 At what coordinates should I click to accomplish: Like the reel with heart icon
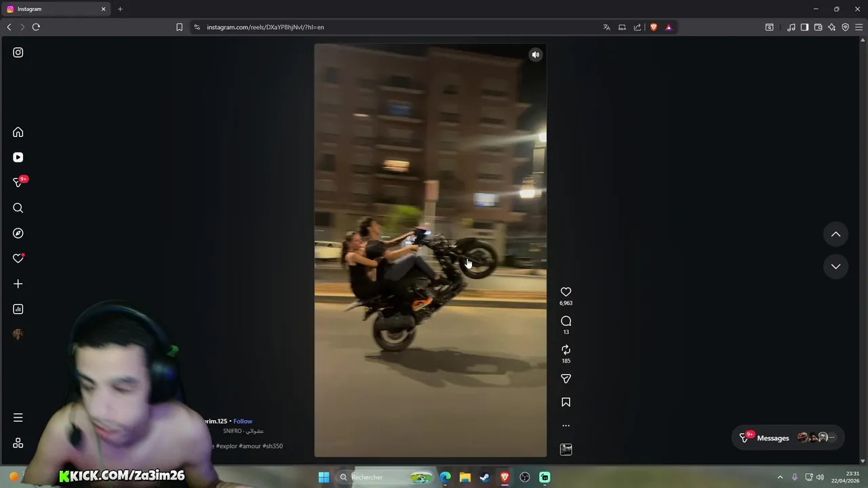(566, 292)
